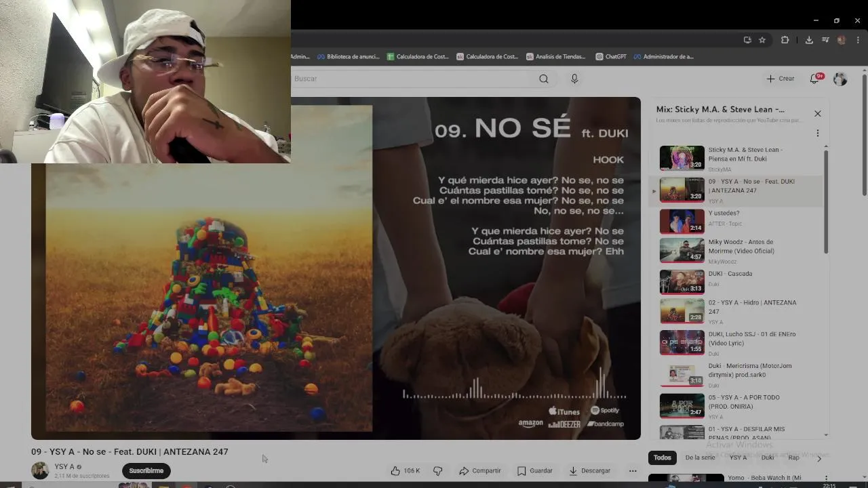Select the Rap chip

pyautogui.click(x=793, y=457)
